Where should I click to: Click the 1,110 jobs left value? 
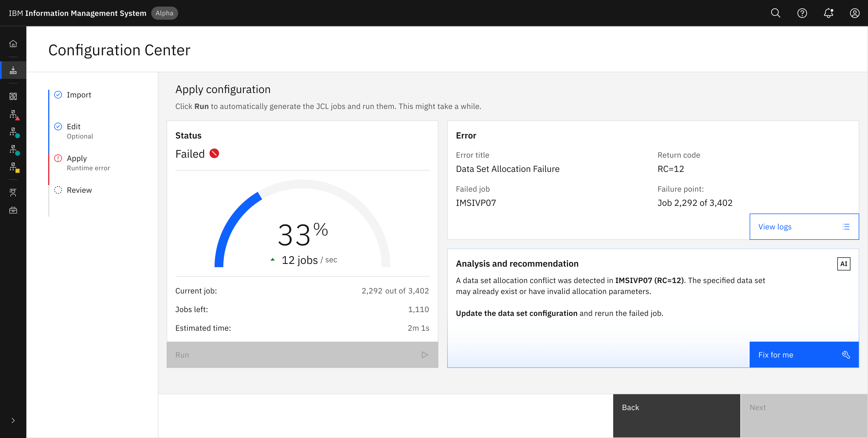tap(418, 309)
